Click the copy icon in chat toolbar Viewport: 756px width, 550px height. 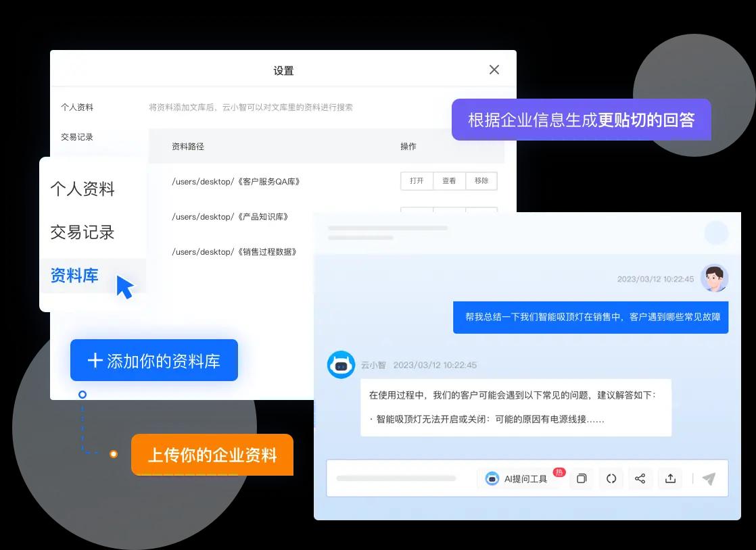582,478
